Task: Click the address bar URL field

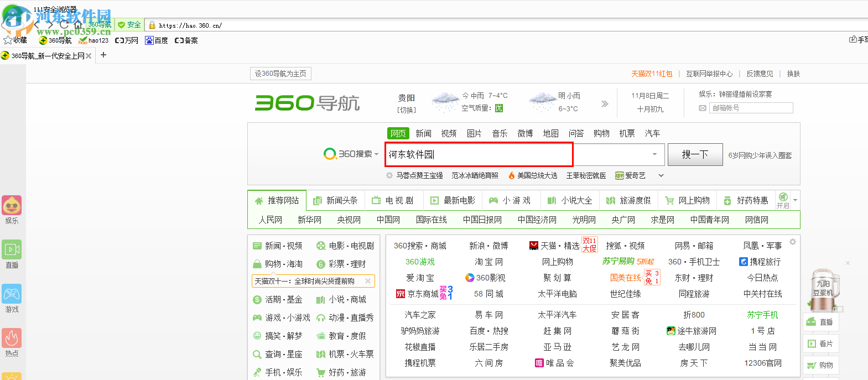Action: [x=498, y=25]
